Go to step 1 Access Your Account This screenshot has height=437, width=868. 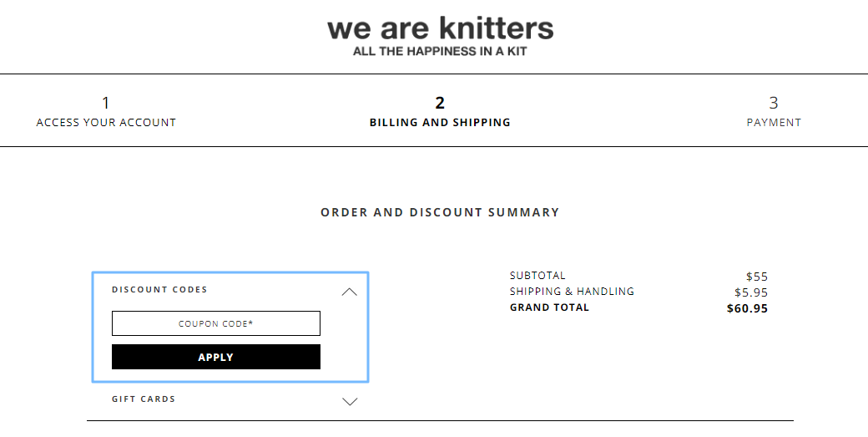point(106,111)
